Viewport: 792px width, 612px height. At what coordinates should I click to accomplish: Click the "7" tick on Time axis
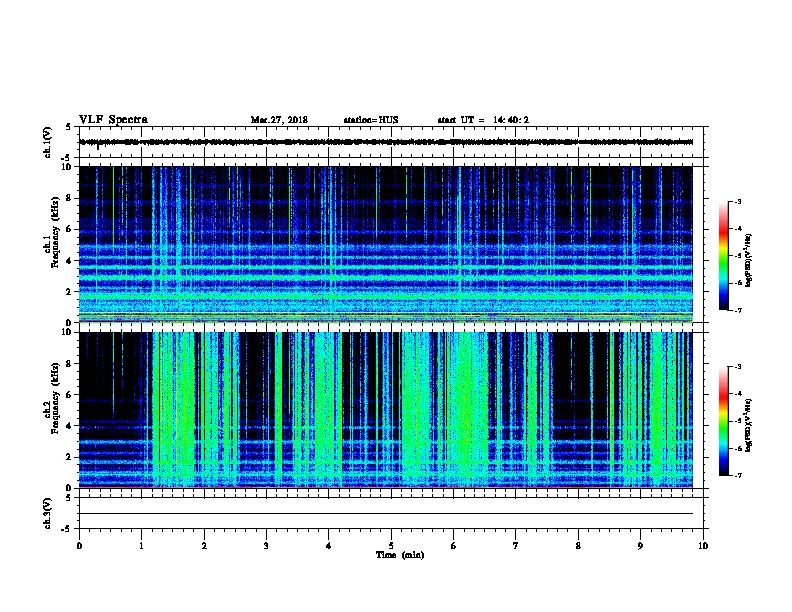click(516, 545)
